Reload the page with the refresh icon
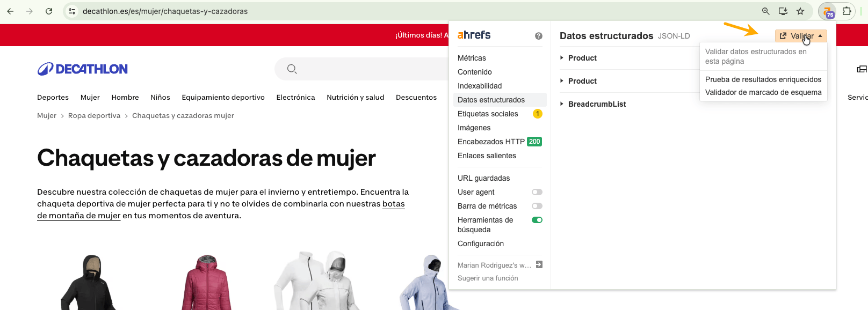This screenshot has height=310, width=868. 49,11
